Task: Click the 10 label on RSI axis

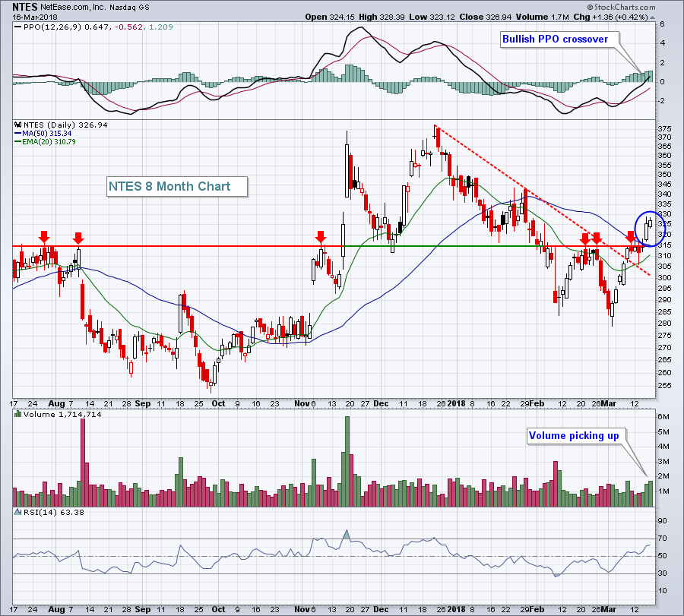Action: pos(662,591)
